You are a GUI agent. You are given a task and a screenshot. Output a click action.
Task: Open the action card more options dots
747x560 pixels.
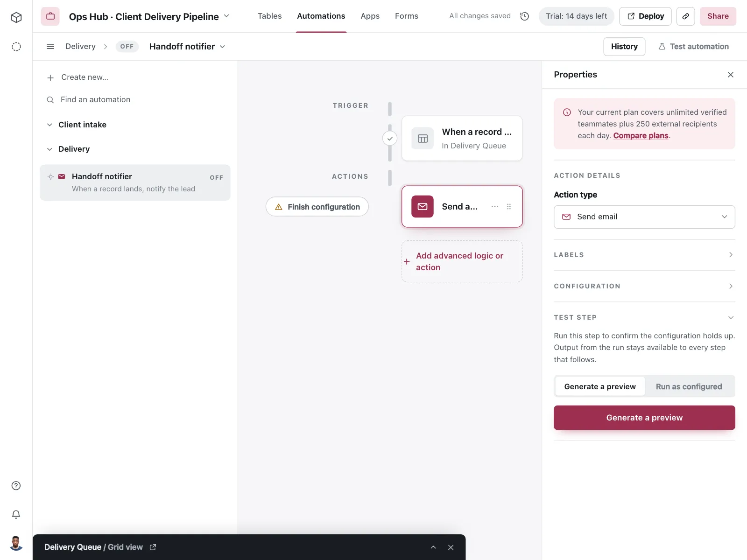pyautogui.click(x=495, y=207)
